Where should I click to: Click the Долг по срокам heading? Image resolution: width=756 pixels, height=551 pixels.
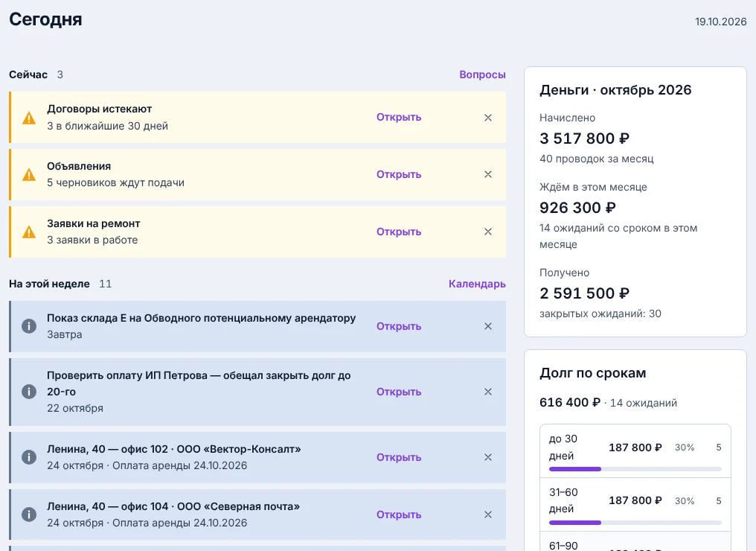(x=592, y=373)
